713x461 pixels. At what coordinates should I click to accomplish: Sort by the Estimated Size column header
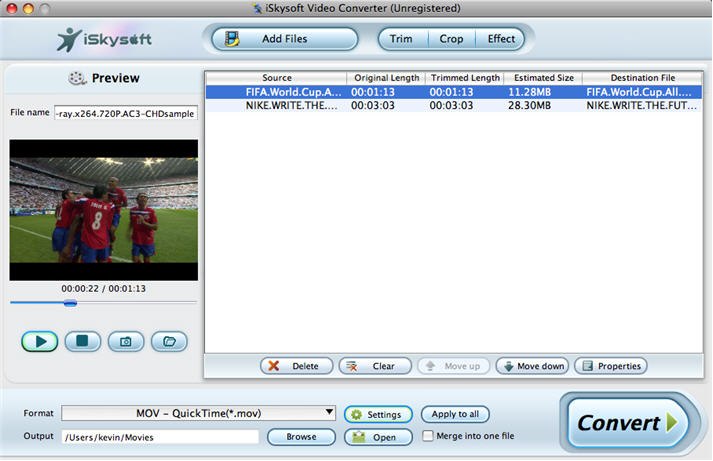(x=542, y=78)
